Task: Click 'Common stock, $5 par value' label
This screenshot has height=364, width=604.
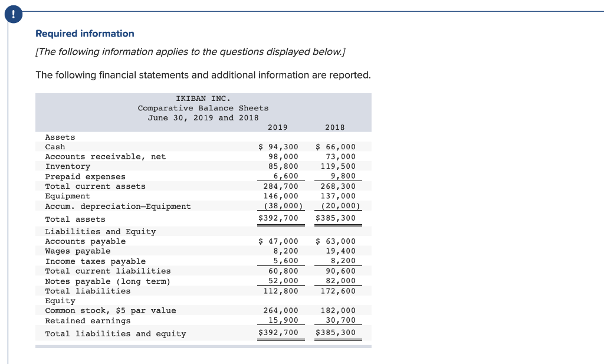Action: point(110,311)
